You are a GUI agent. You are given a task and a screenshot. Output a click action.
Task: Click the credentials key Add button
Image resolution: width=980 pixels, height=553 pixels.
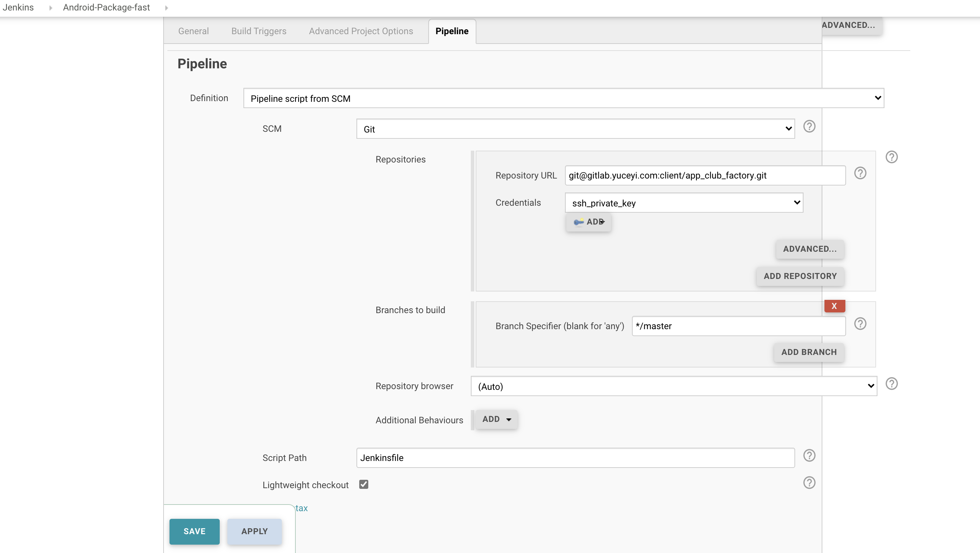[x=588, y=222]
